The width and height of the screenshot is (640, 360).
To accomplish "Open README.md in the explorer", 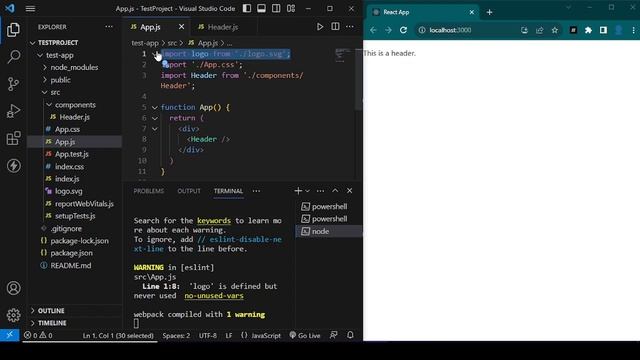I will pos(75,265).
